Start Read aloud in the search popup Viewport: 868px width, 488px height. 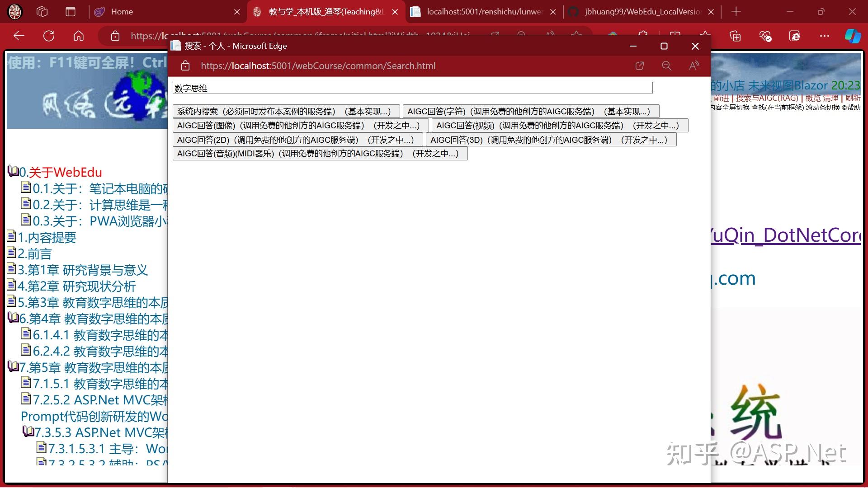click(x=693, y=66)
